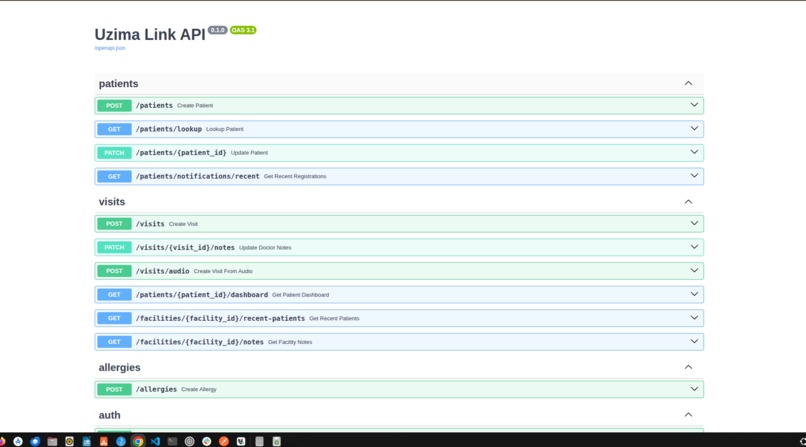This screenshot has height=447, width=806.
Task: Collapse the patients section
Action: [x=688, y=83]
